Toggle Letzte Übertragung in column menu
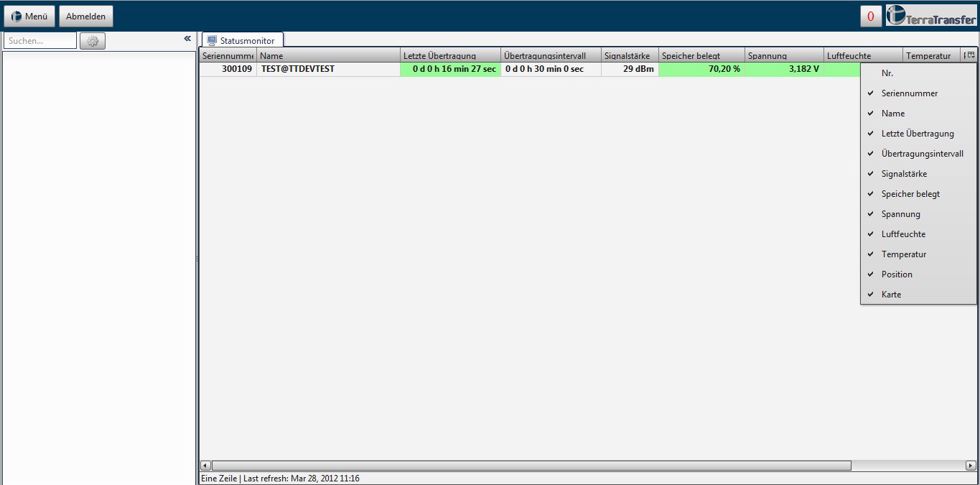This screenshot has width=980, height=485. point(918,134)
